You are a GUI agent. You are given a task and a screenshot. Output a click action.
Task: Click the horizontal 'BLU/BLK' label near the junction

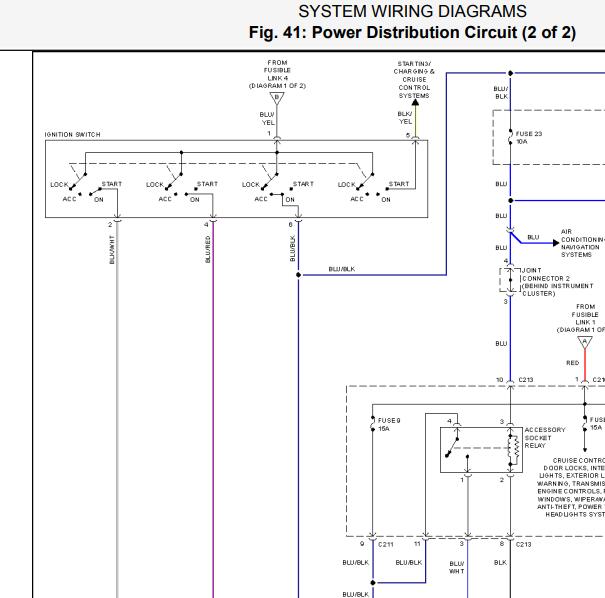(341, 269)
